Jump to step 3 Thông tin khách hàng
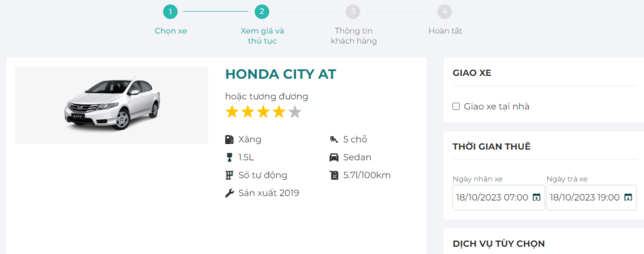 coord(354,11)
